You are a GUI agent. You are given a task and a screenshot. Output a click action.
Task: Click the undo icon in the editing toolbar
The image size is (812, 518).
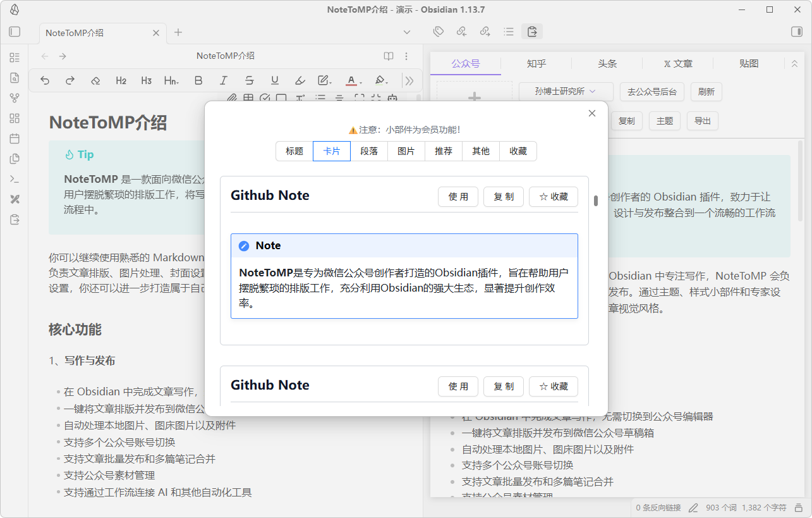tap(45, 80)
